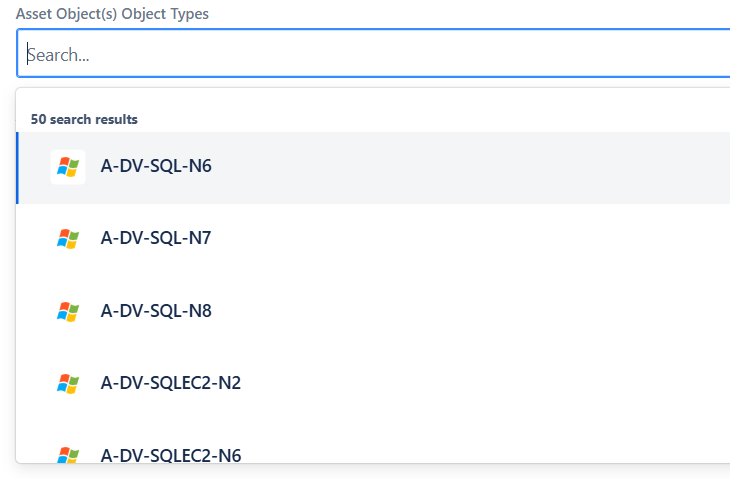Click the Windows icon beside A-DV-SQL-N6

coord(68,167)
